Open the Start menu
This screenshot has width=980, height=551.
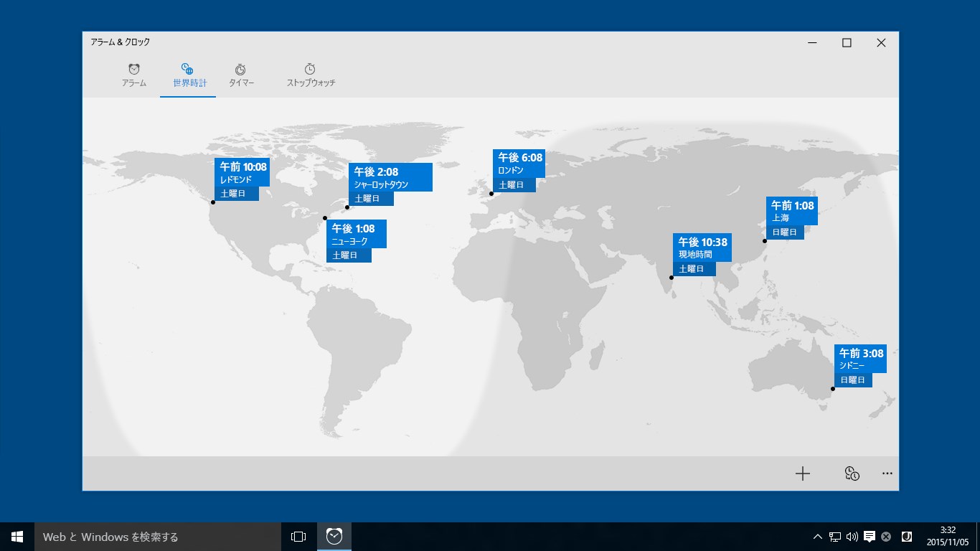point(16,536)
